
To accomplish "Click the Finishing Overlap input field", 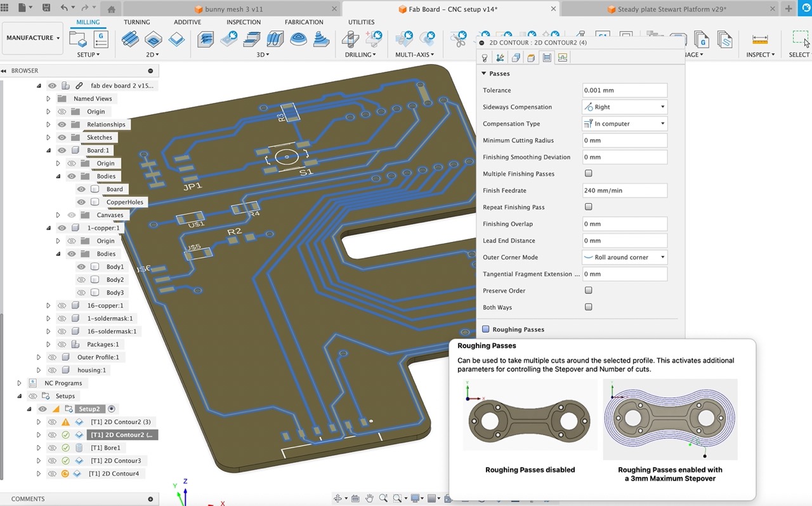I will 624,223.
